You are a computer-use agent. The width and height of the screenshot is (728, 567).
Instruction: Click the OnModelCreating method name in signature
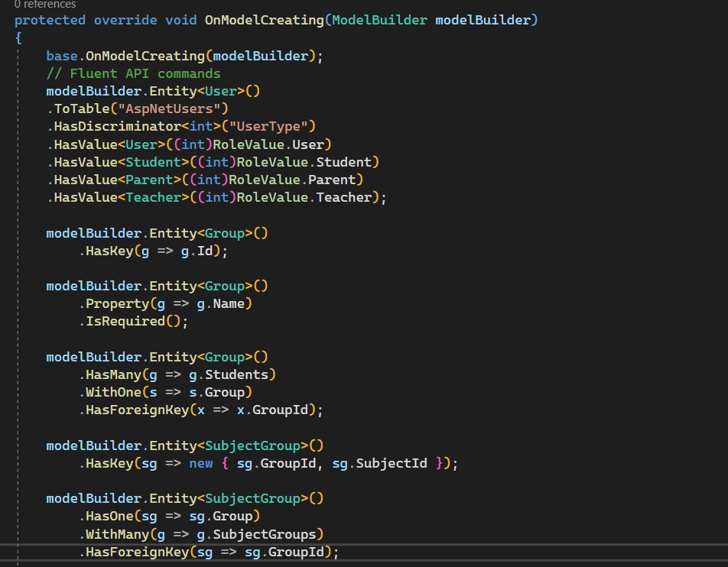264,19
